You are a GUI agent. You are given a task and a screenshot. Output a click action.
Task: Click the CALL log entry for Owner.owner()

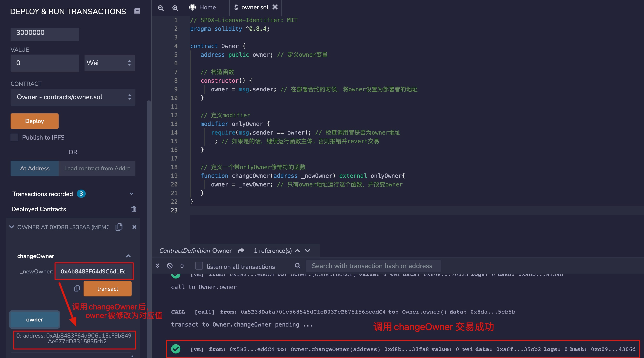point(343,312)
